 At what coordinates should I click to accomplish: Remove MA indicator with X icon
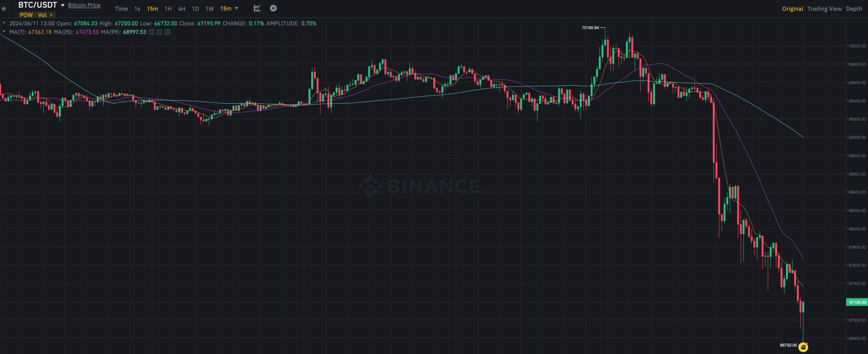click(x=168, y=32)
